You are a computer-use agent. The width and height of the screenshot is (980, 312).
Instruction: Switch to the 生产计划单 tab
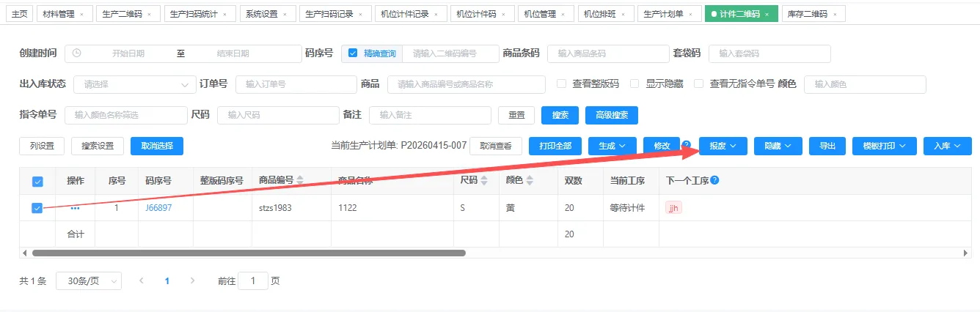click(668, 14)
